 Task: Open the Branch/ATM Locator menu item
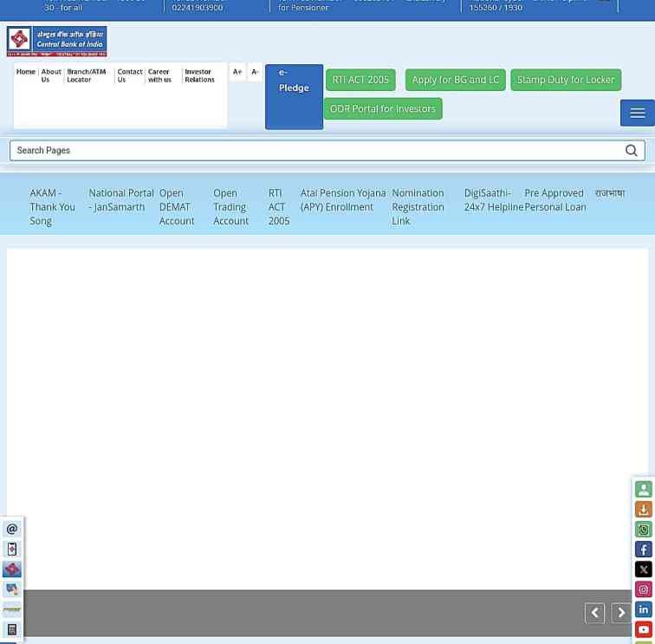pyautogui.click(x=88, y=76)
